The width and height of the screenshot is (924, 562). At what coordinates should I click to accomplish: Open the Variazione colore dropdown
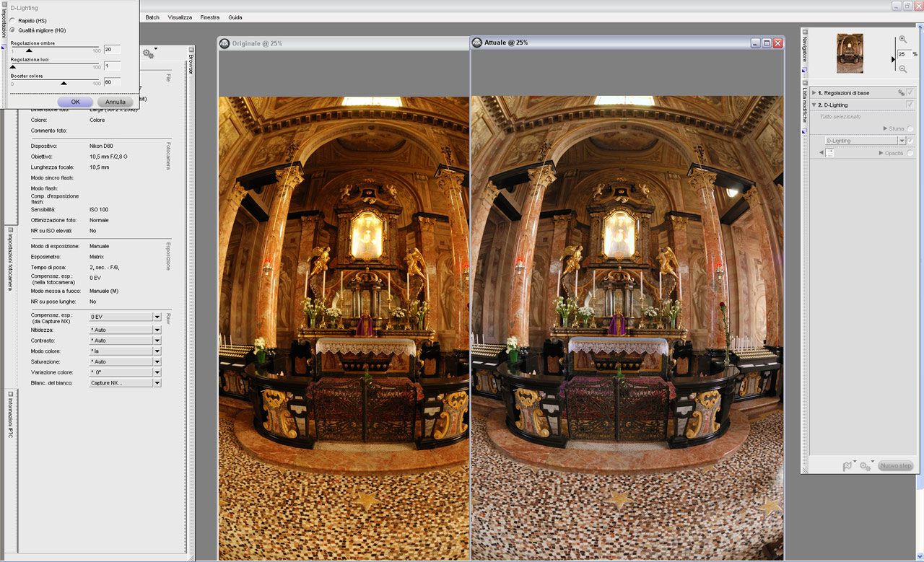click(x=125, y=372)
